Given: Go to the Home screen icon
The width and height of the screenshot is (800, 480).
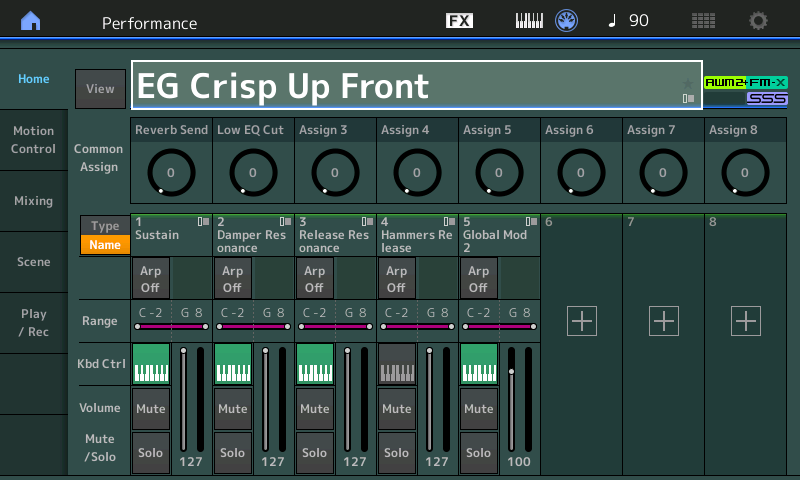Looking at the screenshot, I should click(x=31, y=21).
